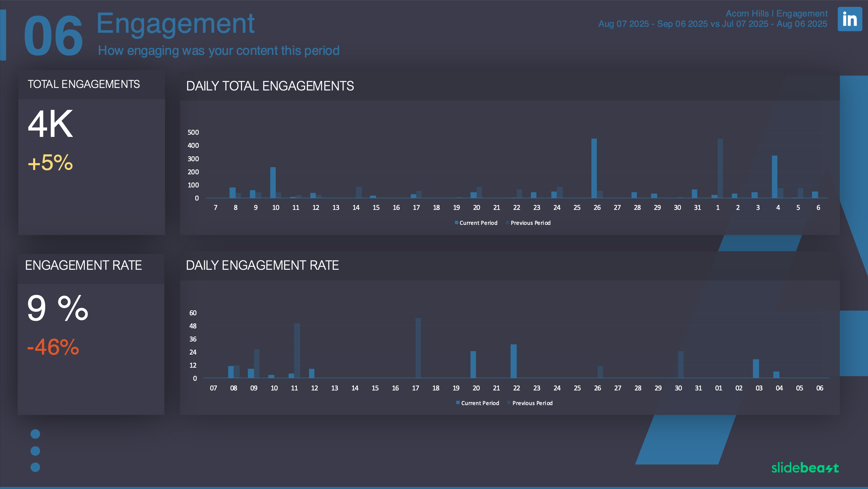This screenshot has height=489, width=868.
Task: Click the 'ENGAGEMENT RATE' card heading
Action: [84, 265]
